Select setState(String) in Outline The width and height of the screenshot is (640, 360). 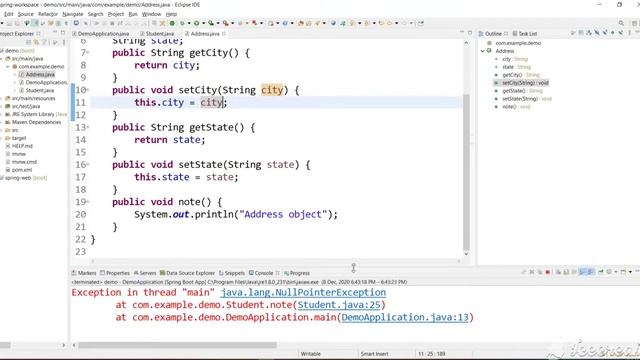tap(527, 99)
